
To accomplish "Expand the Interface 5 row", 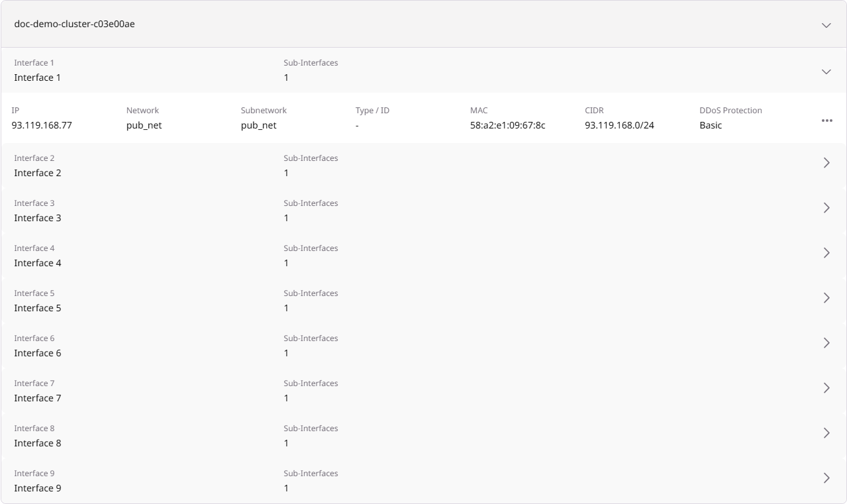I will pos(826,298).
